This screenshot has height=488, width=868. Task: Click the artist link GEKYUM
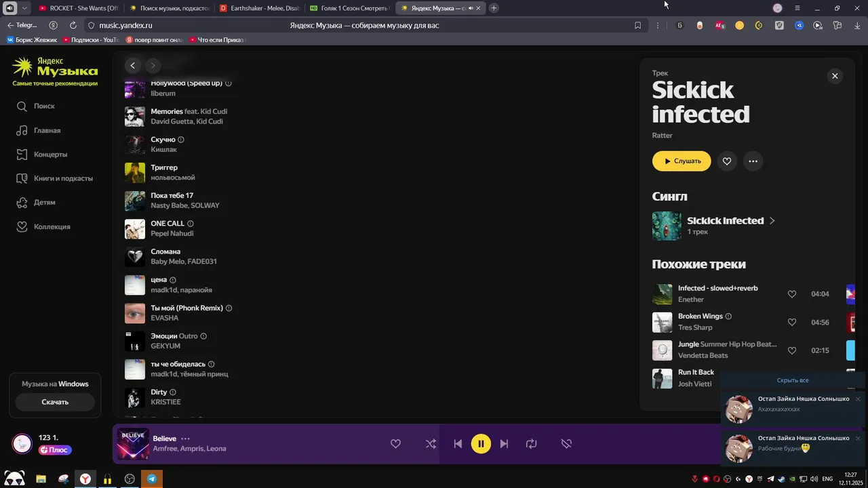point(165,346)
